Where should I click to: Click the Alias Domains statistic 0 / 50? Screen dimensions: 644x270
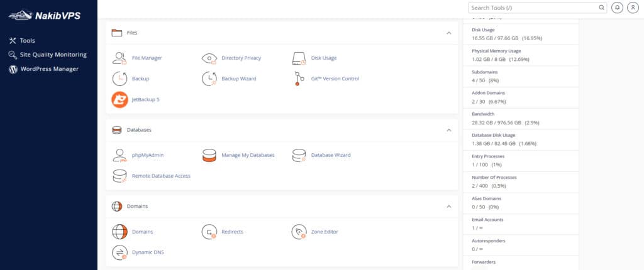pyautogui.click(x=486, y=207)
